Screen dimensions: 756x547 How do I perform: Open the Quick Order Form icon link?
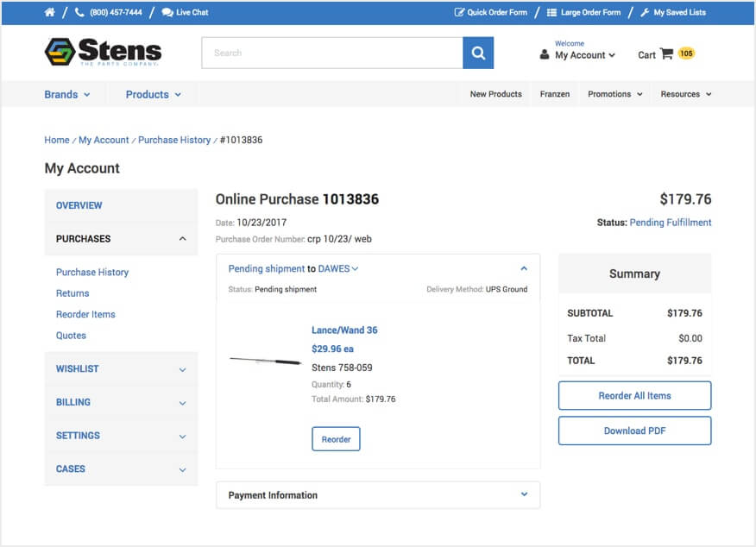(x=459, y=13)
